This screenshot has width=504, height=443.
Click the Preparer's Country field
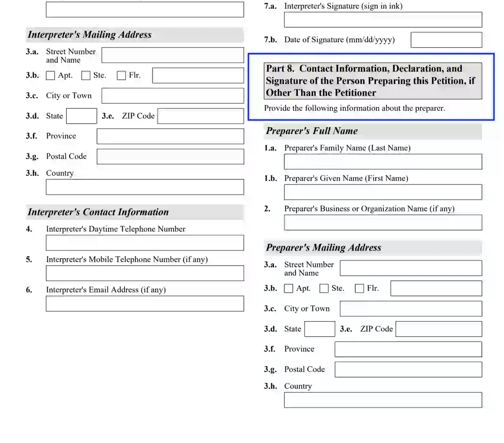click(x=383, y=400)
